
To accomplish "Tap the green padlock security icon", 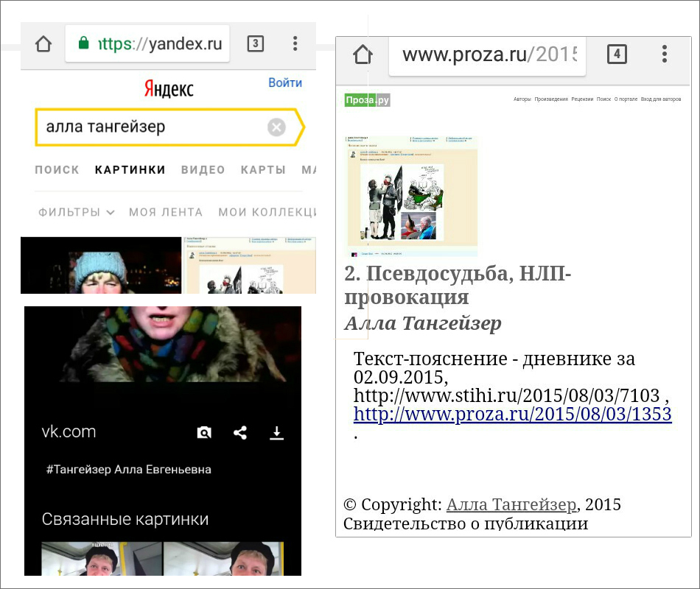I will pos(83,43).
